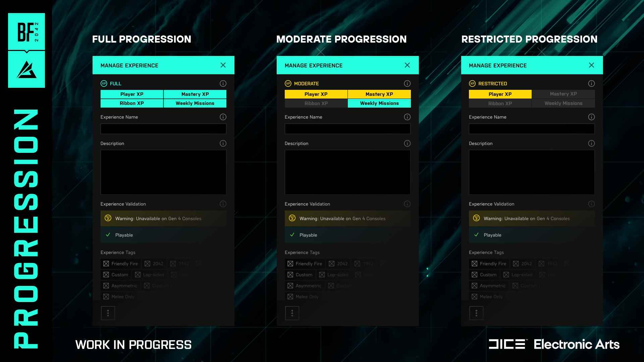Click the three-dot menu icon at bottom of Full Progression
644x362 pixels.
[x=107, y=313]
